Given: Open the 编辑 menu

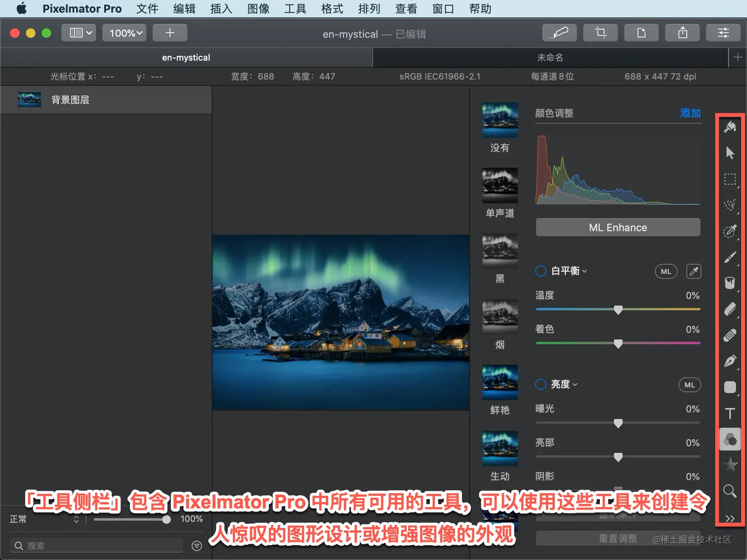Looking at the screenshot, I should click(184, 9).
